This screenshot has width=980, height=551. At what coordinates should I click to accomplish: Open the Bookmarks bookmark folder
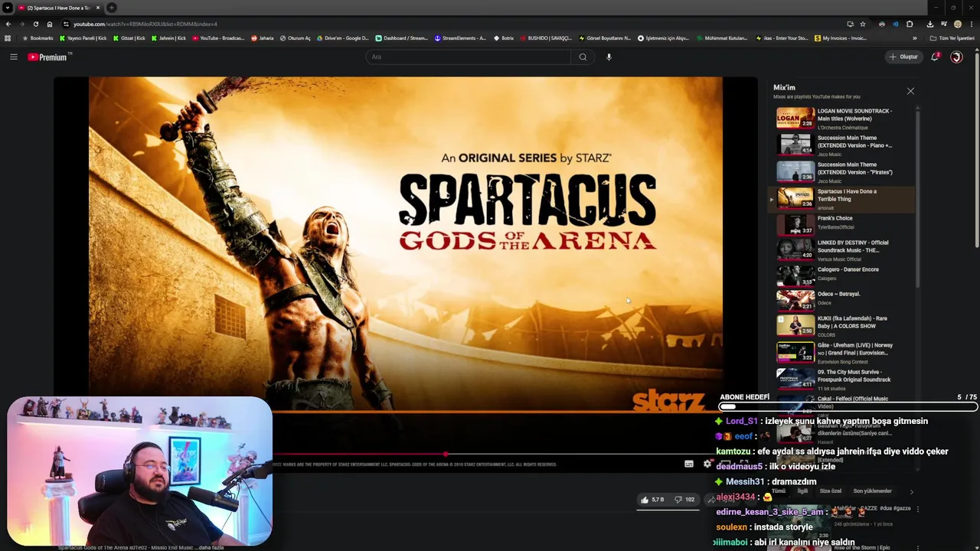coord(38,37)
